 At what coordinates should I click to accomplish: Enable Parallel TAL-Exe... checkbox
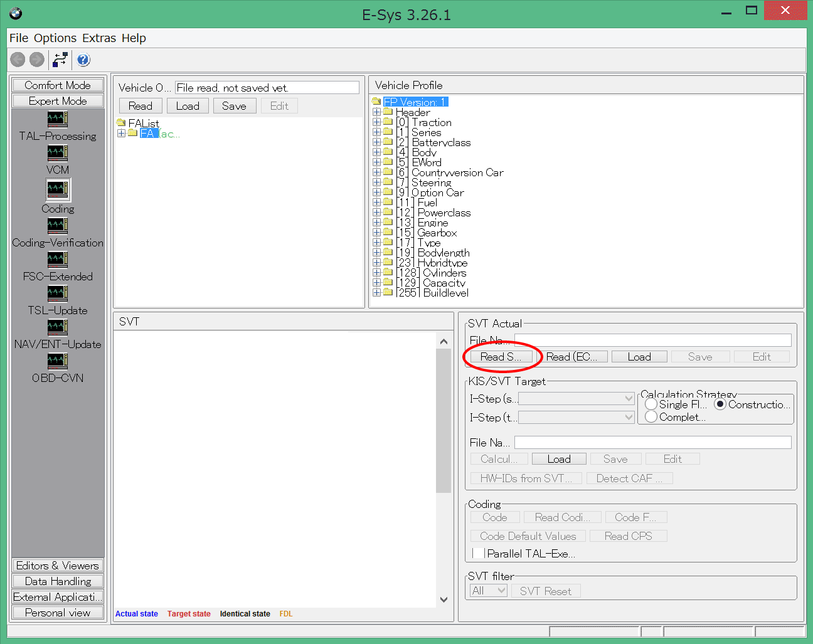coord(478,554)
